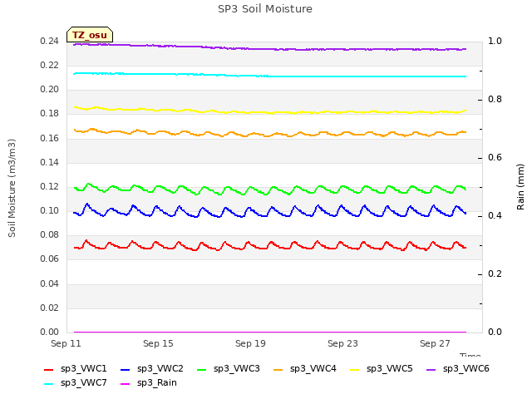The image size is (532, 399).
Task: Click the 0.6 right axis tick label
Action: point(495,157)
